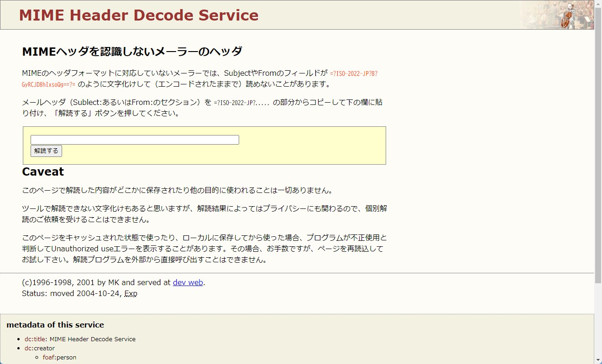The width and height of the screenshot is (602, 364).
Task: Click the bullet beside dc:title entry
Action: (20, 339)
